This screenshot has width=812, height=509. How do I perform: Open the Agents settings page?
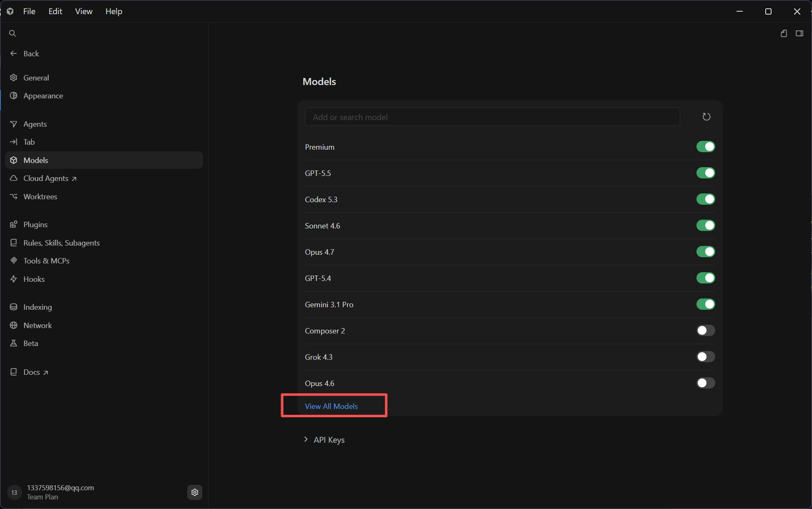pos(104,124)
